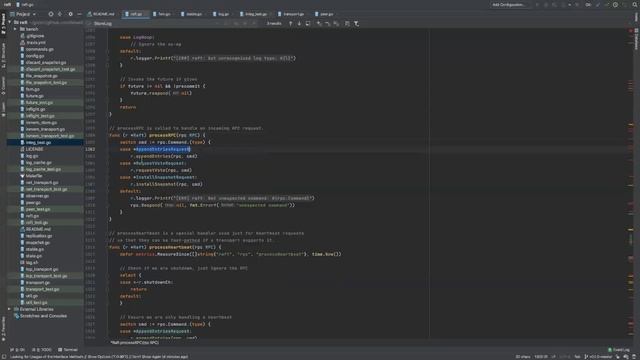This screenshot has width=640, height=360.
Task: Hide the Project panel with minimize icon
Action: point(79,14)
